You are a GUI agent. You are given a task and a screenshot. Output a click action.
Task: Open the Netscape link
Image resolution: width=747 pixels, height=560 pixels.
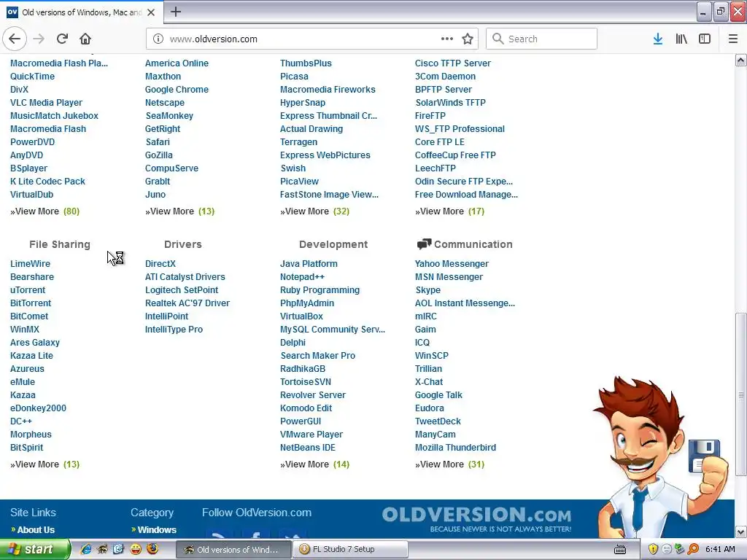[165, 102]
